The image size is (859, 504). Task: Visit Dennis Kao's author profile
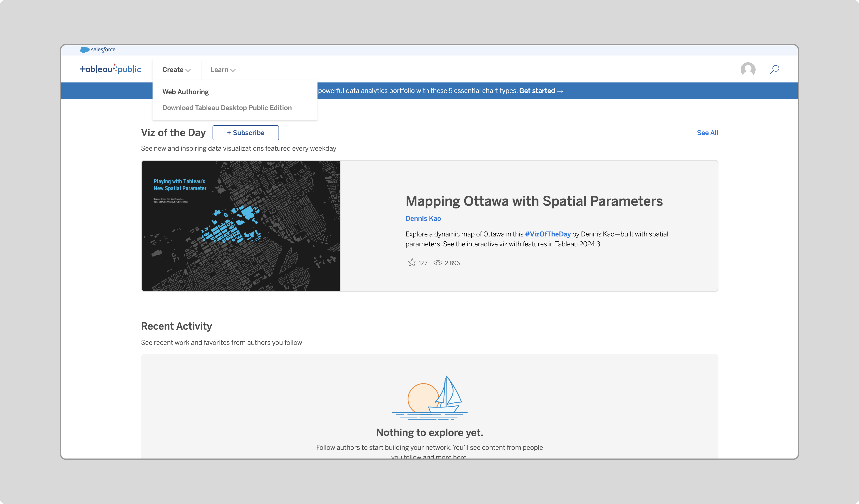423,218
